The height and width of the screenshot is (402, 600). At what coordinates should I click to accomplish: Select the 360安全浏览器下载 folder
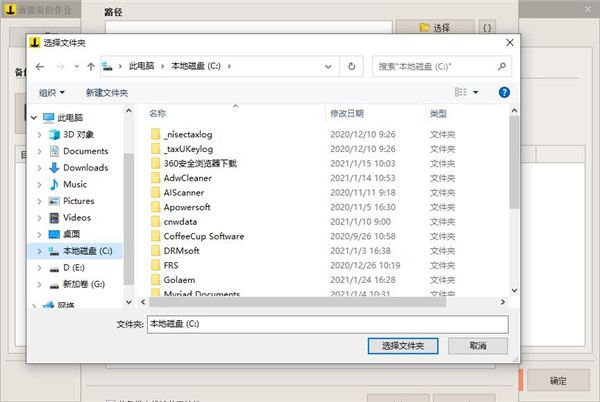(x=200, y=163)
